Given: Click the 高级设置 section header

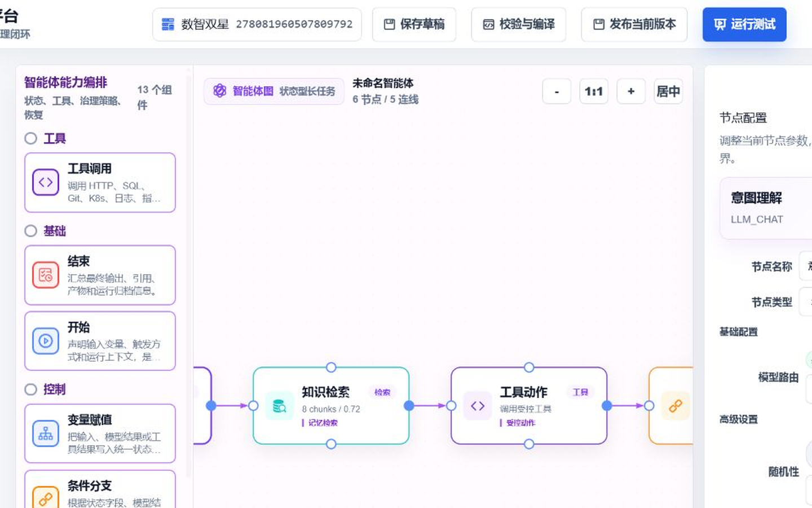Looking at the screenshot, I should tap(739, 419).
